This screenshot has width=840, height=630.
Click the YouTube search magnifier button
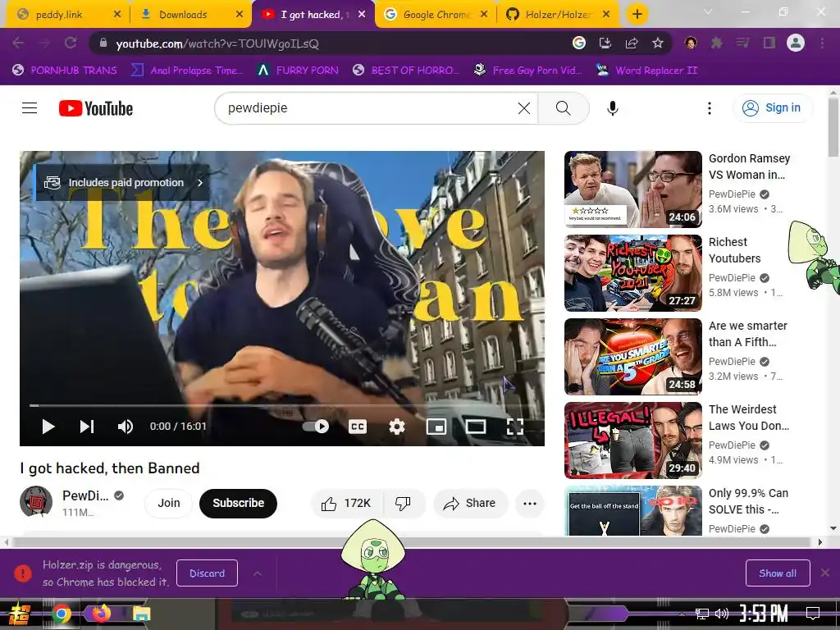click(x=563, y=108)
